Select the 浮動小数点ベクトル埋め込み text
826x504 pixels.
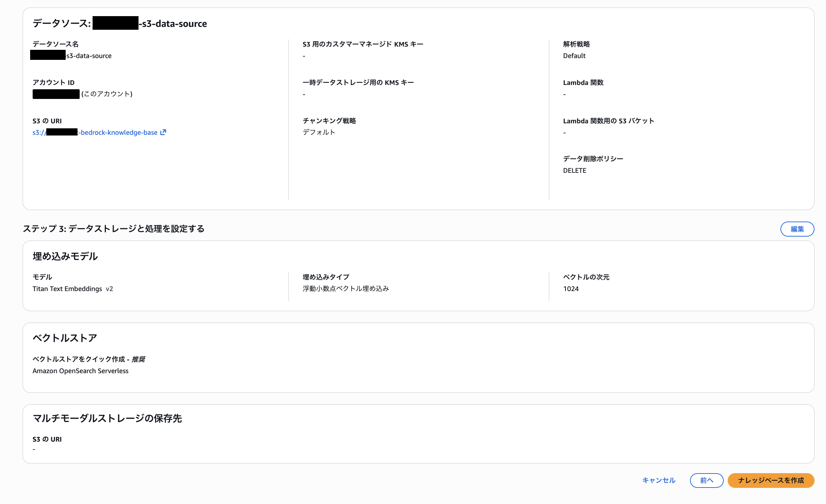[346, 289]
